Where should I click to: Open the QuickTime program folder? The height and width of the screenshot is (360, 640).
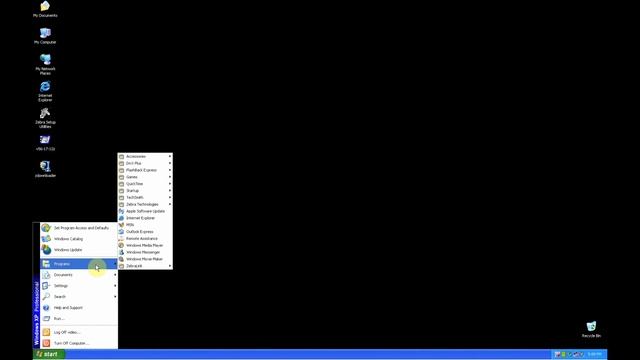[x=145, y=184]
